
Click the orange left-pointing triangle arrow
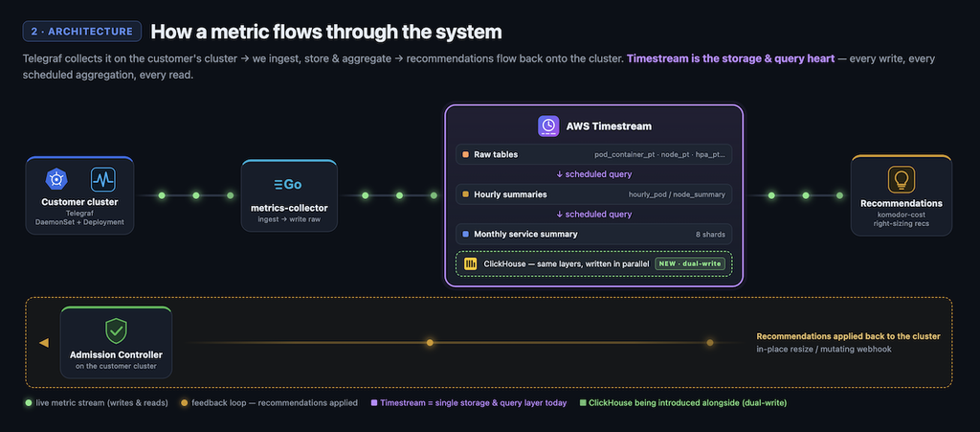tap(44, 343)
